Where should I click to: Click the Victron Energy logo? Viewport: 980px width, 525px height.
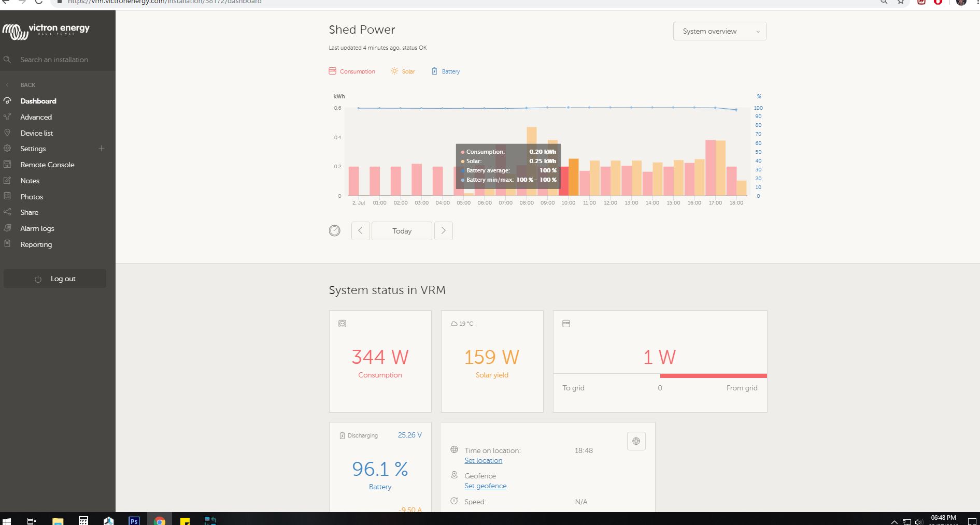(x=46, y=31)
